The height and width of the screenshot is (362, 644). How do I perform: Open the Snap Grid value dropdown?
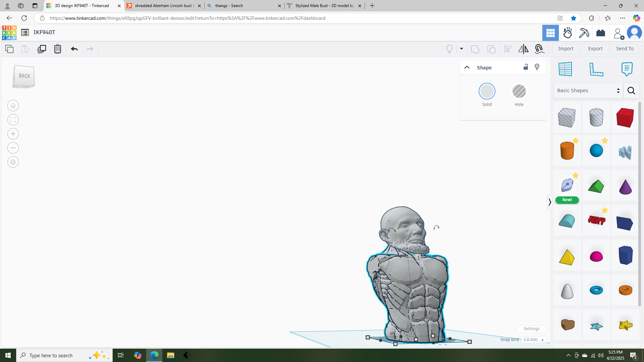[534, 340]
